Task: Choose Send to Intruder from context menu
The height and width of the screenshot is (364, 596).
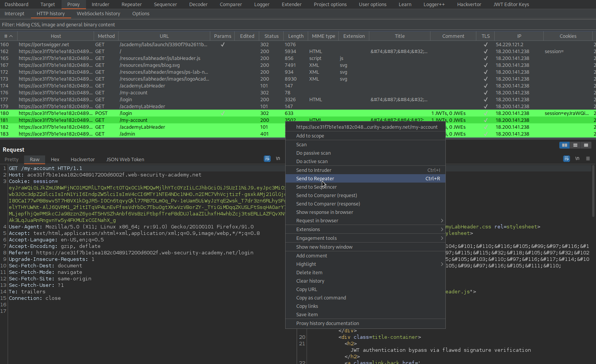Action: click(365, 170)
